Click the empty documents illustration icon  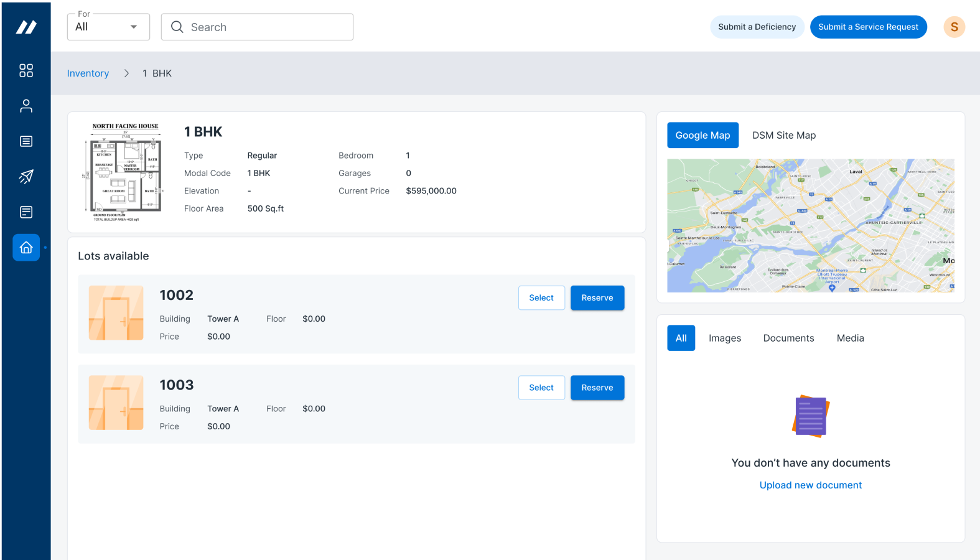click(811, 416)
